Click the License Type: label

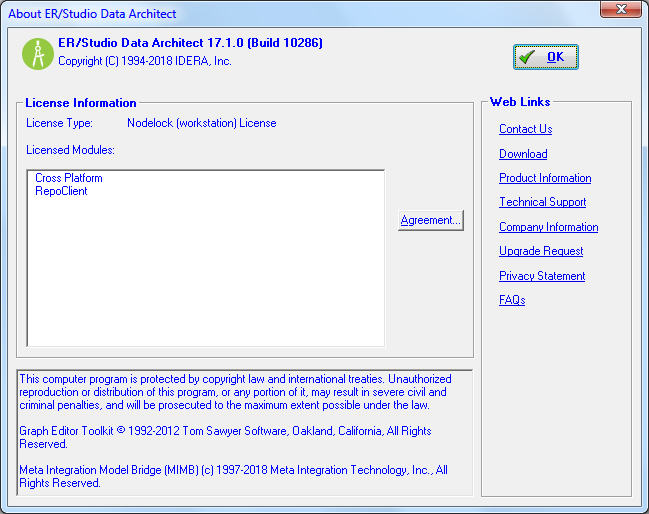click(59, 123)
